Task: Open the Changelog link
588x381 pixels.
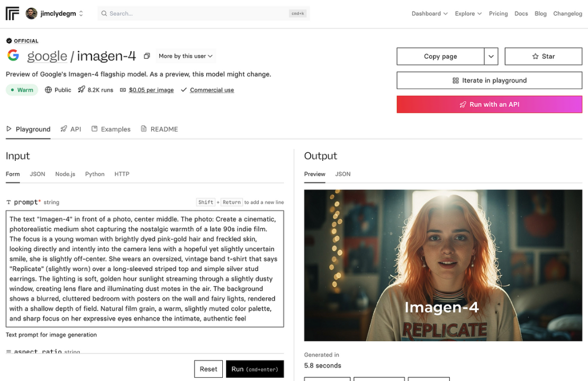Action: pyautogui.click(x=567, y=14)
